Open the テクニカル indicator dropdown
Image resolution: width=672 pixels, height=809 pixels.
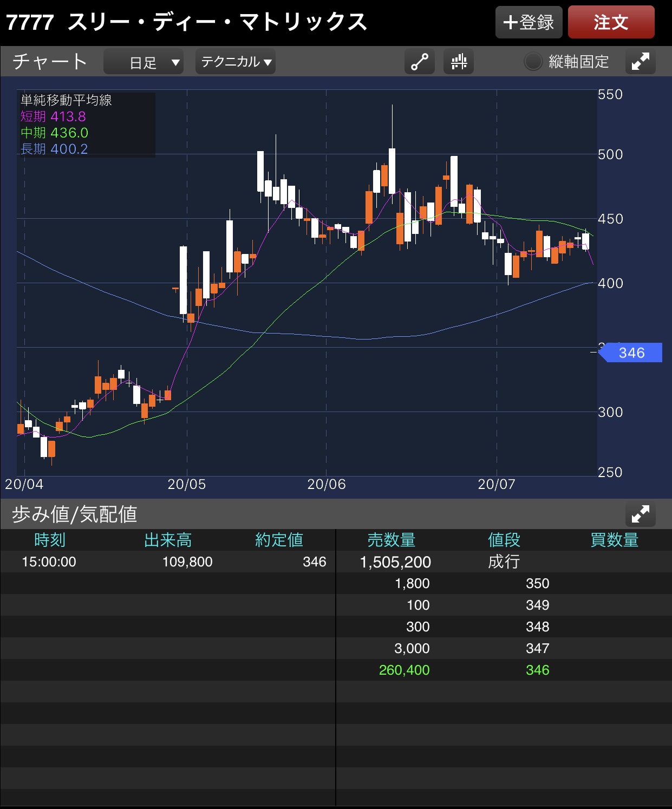pyautogui.click(x=236, y=62)
